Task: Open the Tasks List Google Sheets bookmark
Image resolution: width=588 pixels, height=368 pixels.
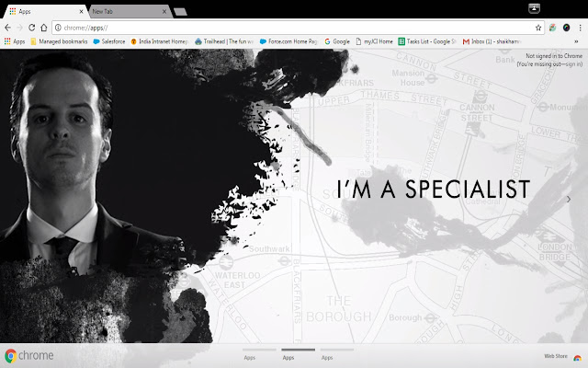Action: point(427,41)
